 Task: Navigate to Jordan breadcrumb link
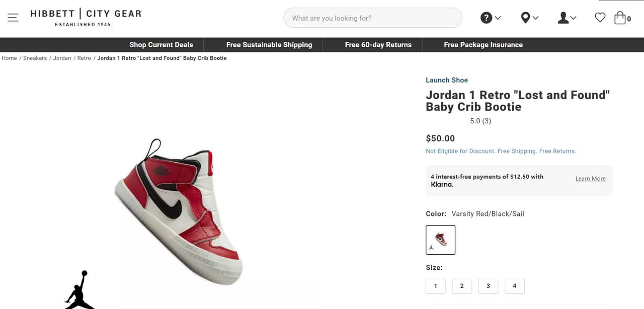click(62, 58)
